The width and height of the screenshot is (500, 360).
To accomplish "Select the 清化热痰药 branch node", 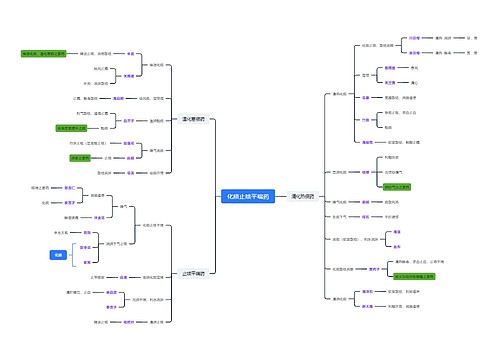I will [x=303, y=196].
